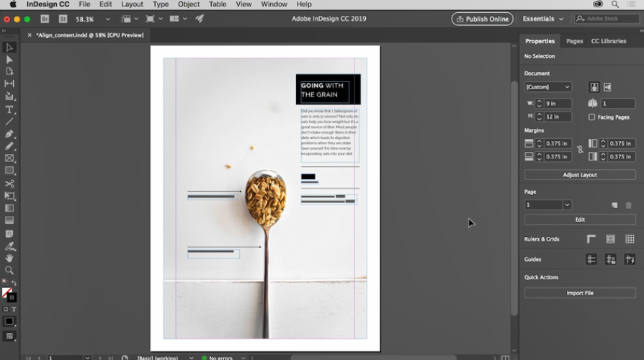Click the Adjust Layout button

click(580, 175)
